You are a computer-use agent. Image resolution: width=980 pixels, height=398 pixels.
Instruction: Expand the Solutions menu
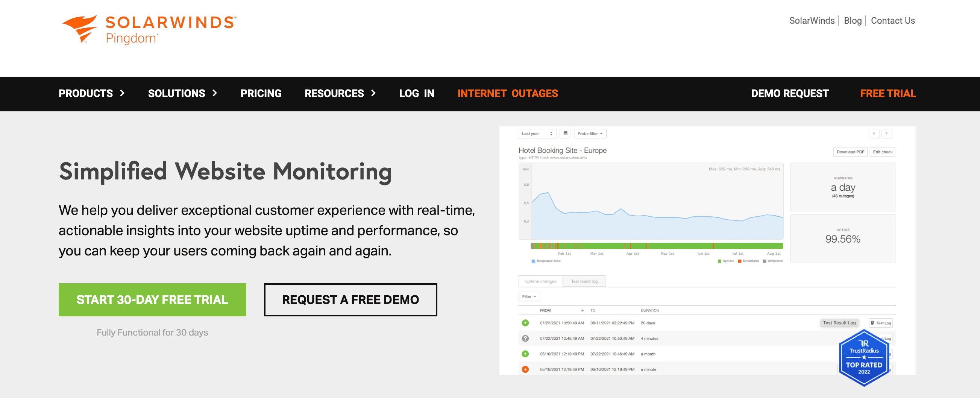coord(182,94)
